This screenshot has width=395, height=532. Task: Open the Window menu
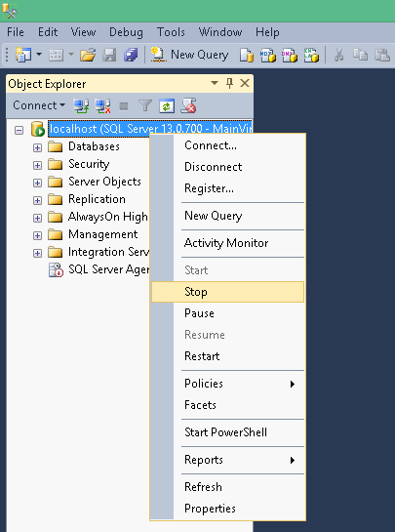pos(220,32)
